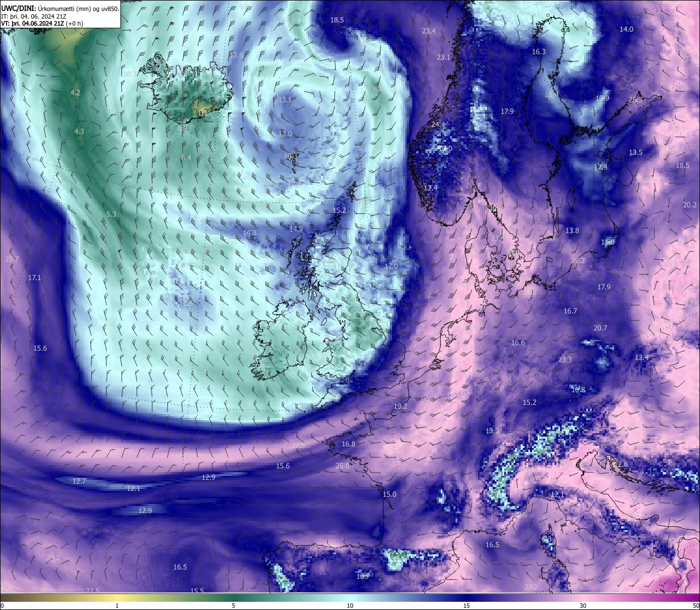Click the 10.8 value over Austria

578,390
